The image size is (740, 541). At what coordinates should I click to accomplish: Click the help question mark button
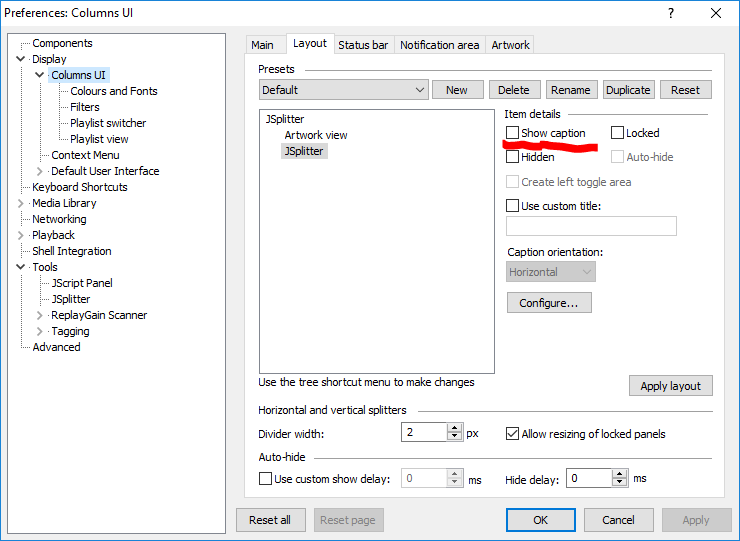(669, 13)
